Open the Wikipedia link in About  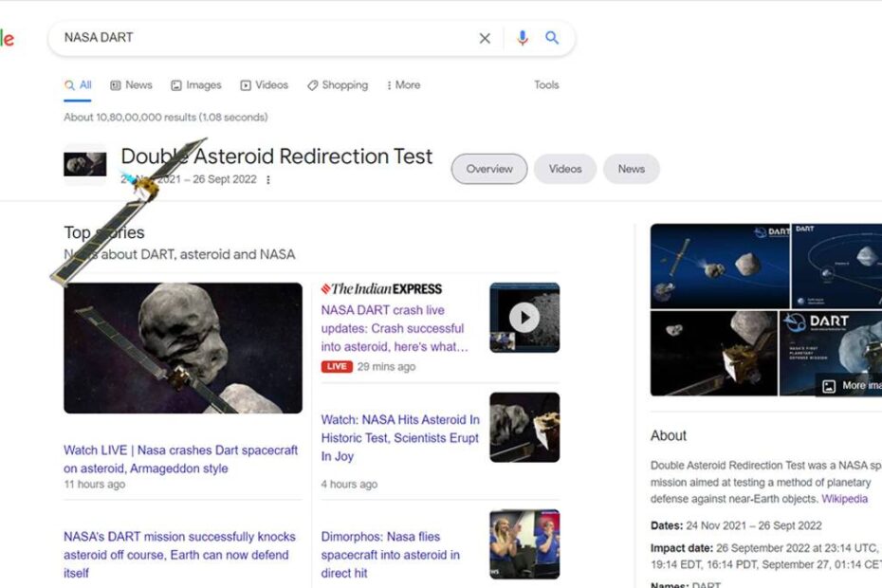click(844, 499)
